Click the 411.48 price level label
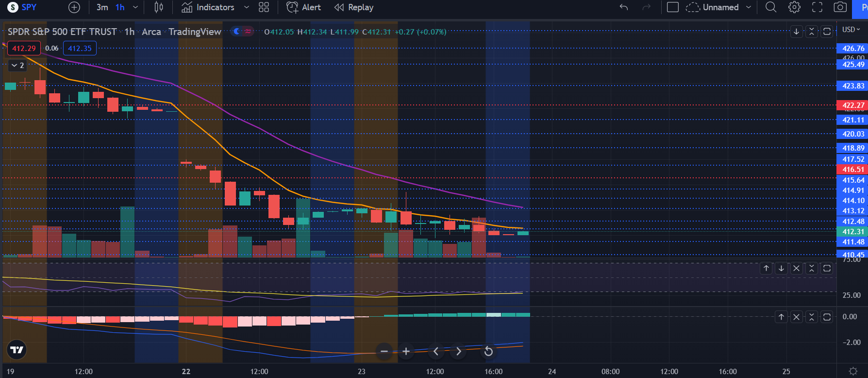 point(852,242)
